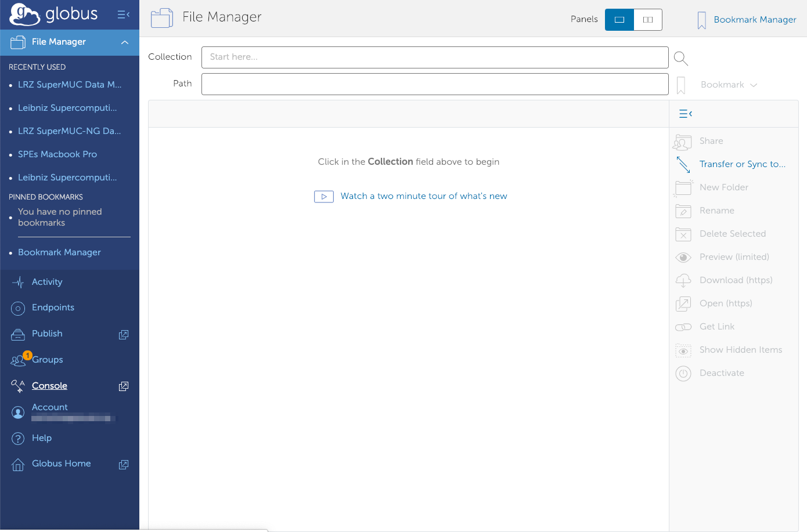Open Bookmark Manager in top right
Image resolution: width=807 pixels, height=532 pixels.
click(754, 20)
